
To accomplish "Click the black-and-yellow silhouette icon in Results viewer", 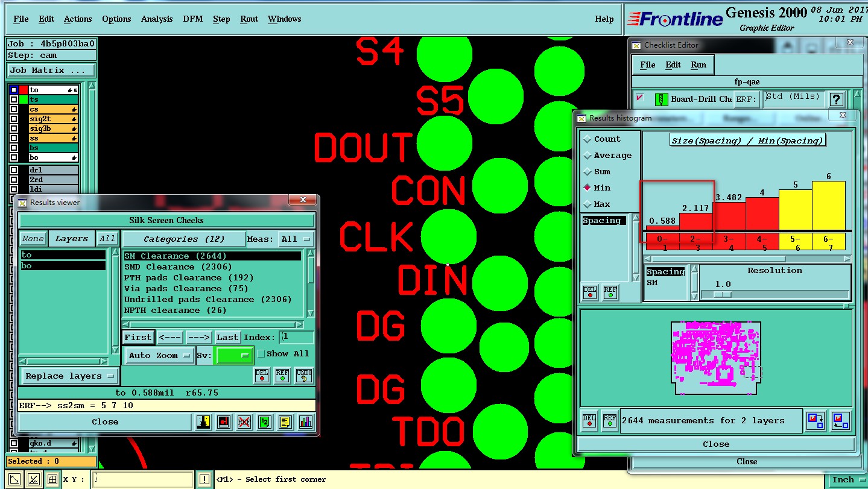I will coord(203,422).
